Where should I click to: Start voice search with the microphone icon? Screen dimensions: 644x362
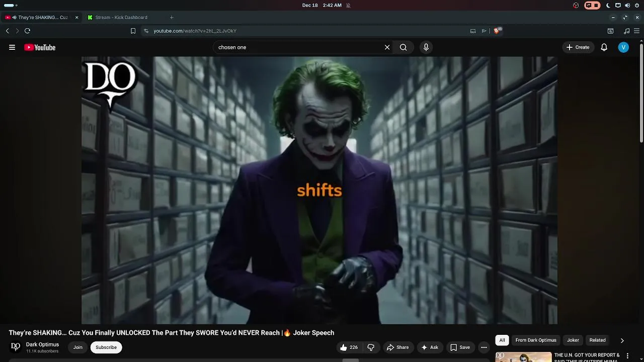pyautogui.click(x=426, y=47)
